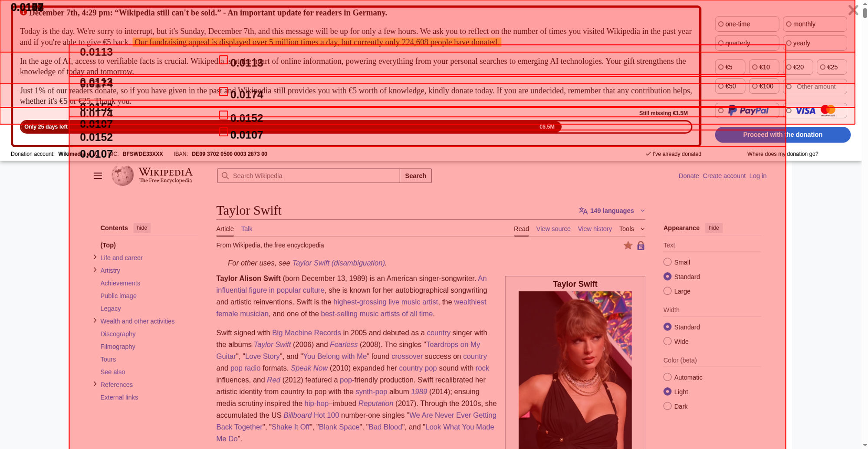Viewport: 868px width, 449px height.
Task: Click the language translate icon
Action: coord(583,211)
